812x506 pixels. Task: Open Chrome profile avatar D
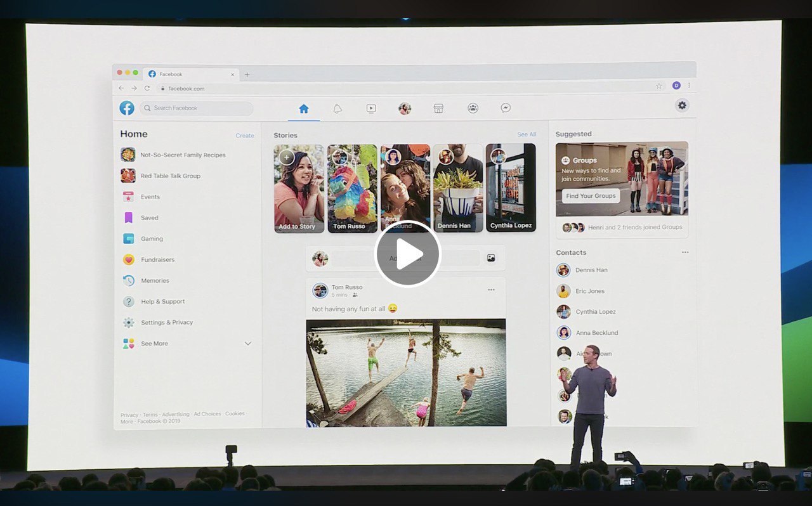pos(676,85)
